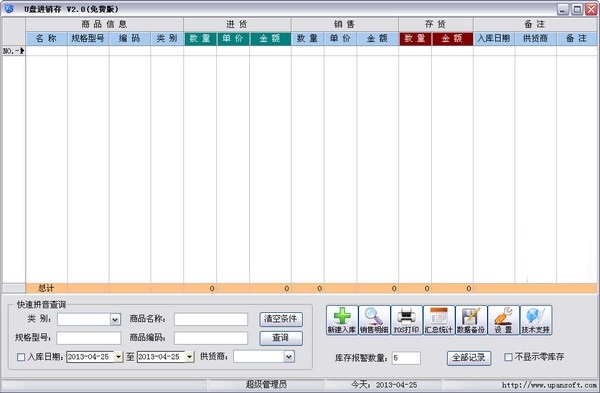Viewport: 600px width, 393px height.
Task: Focus the 商品编码 input field
Action: point(211,338)
